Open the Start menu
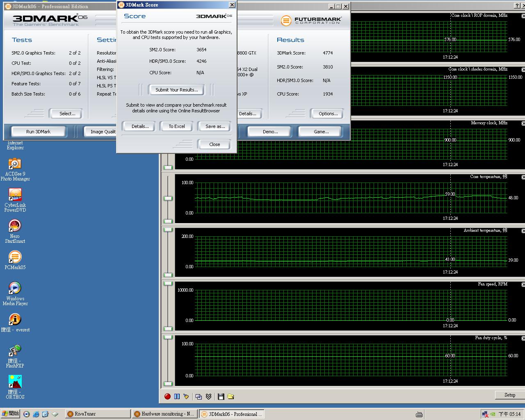This screenshot has height=420, width=525. click(10, 414)
